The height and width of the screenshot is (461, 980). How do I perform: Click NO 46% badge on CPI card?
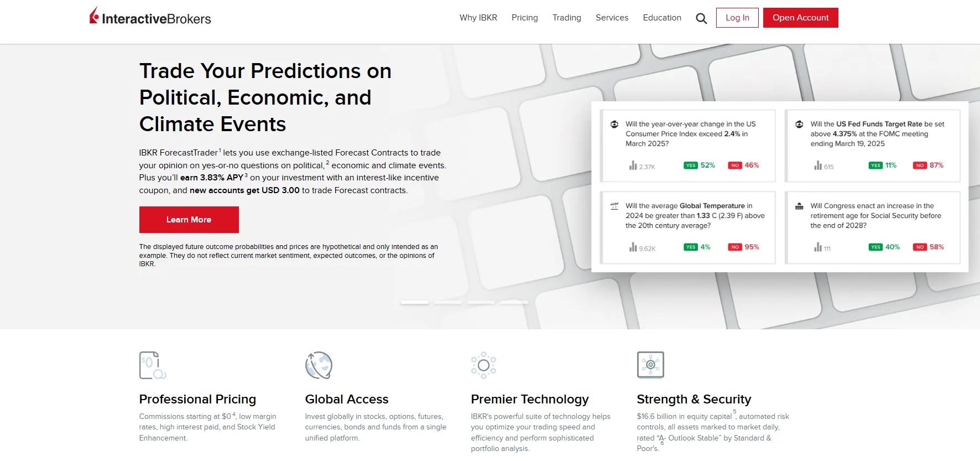click(743, 165)
